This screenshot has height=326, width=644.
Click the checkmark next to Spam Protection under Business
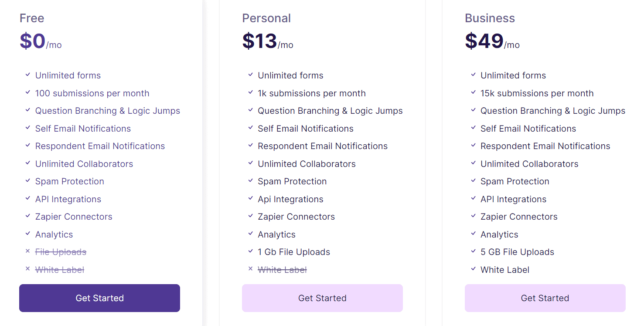click(473, 181)
